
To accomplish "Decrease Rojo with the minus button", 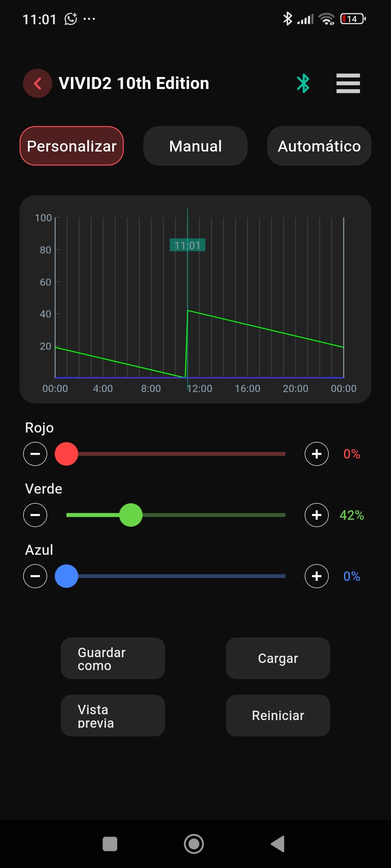I will [x=35, y=454].
